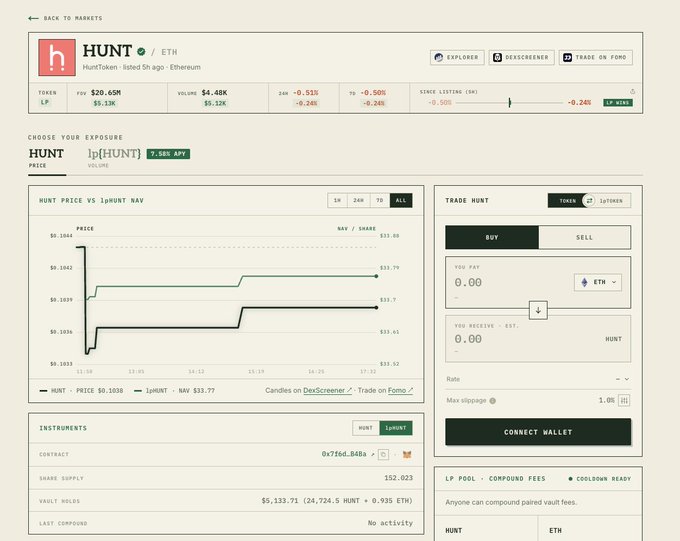
Task: Switch Instruments to HUNT
Action: coord(366,428)
